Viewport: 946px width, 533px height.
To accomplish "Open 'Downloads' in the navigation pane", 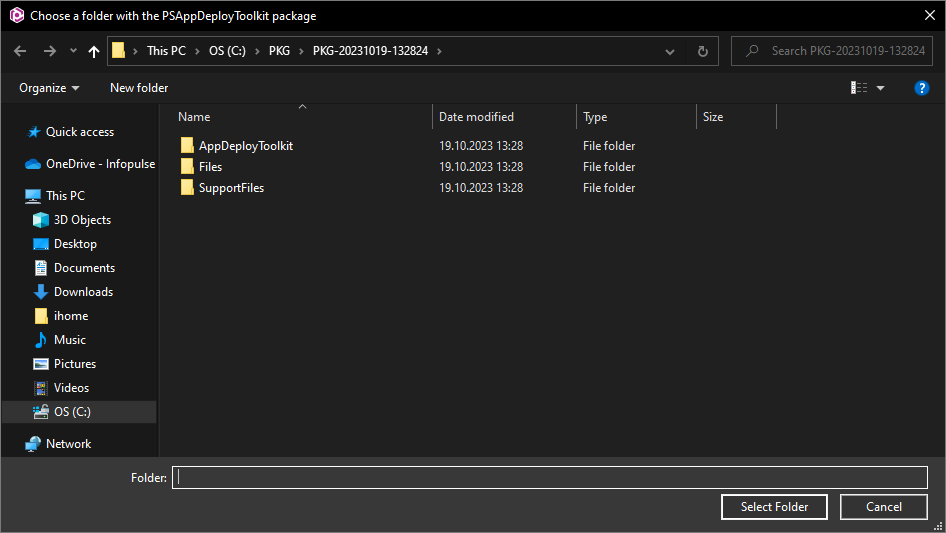I will 83,292.
